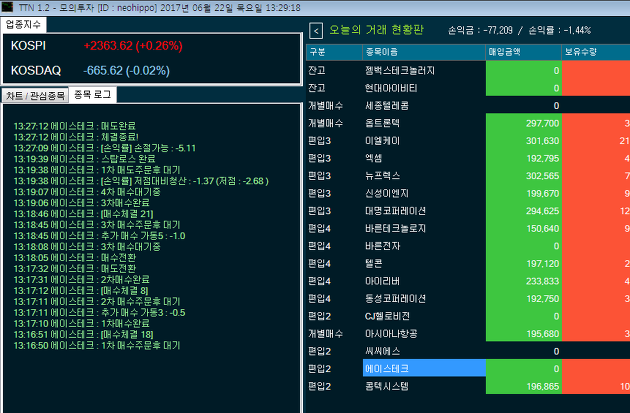
Task: Click the 개별매수 cell in 세종텔레콤 row
Action: coord(334,106)
